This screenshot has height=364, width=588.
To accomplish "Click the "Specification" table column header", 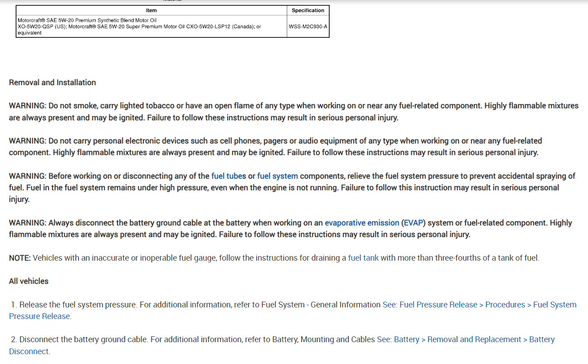I will pyautogui.click(x=308, y=10).
